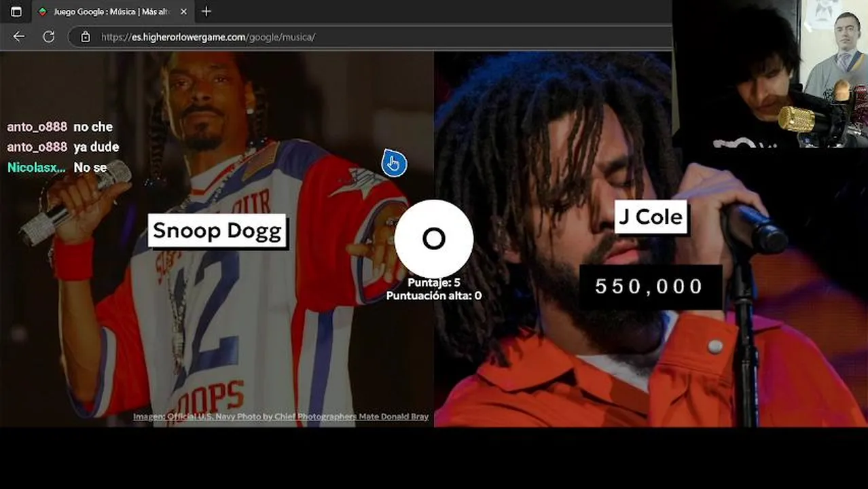Click chat message 'no che'
The image size is (868, 489).
[x=93, y=127]
